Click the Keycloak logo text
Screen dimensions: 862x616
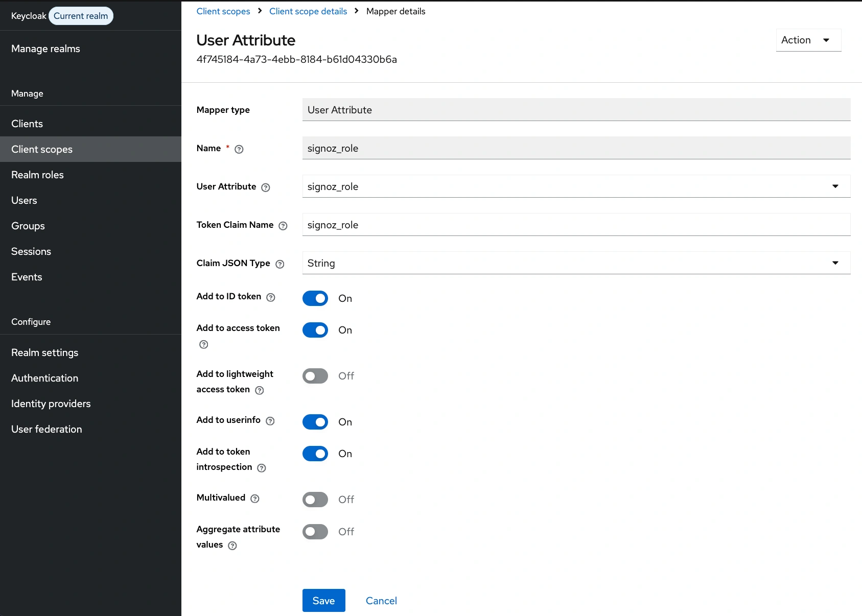click(29, 16)
